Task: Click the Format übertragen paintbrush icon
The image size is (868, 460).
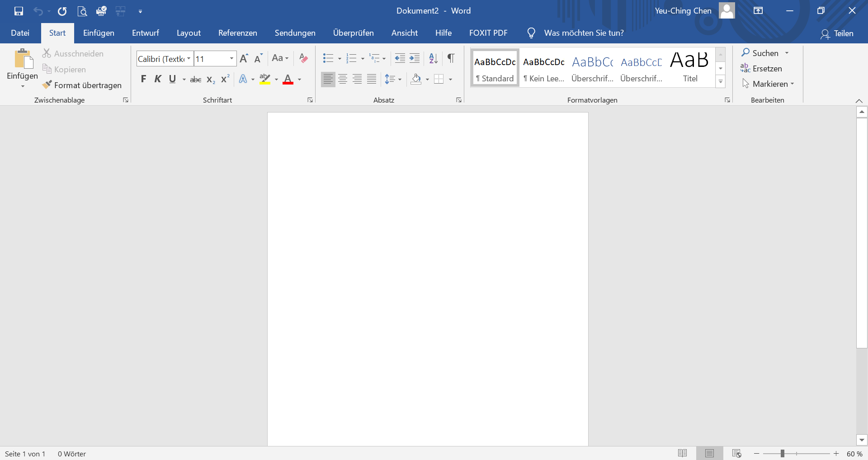Action: point(47,85)
